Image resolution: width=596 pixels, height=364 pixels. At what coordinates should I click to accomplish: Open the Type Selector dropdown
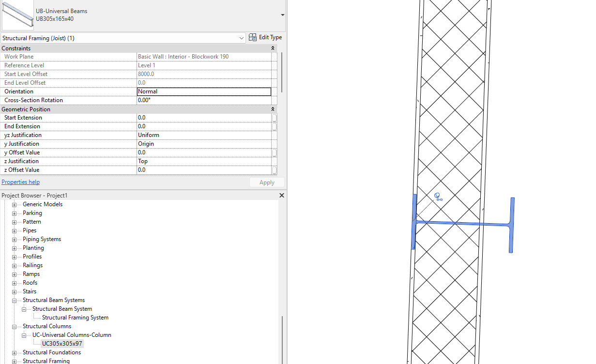282,15
